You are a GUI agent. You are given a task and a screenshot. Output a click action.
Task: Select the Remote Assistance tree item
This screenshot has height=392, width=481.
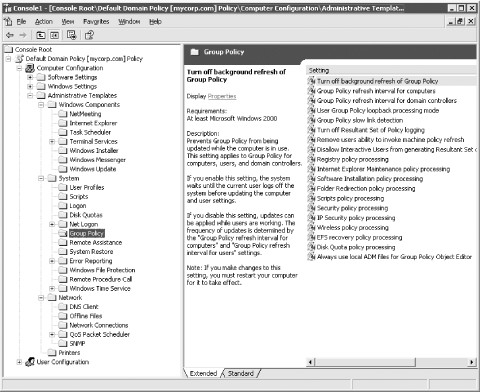pyautogui.click(x=96, y=243)
